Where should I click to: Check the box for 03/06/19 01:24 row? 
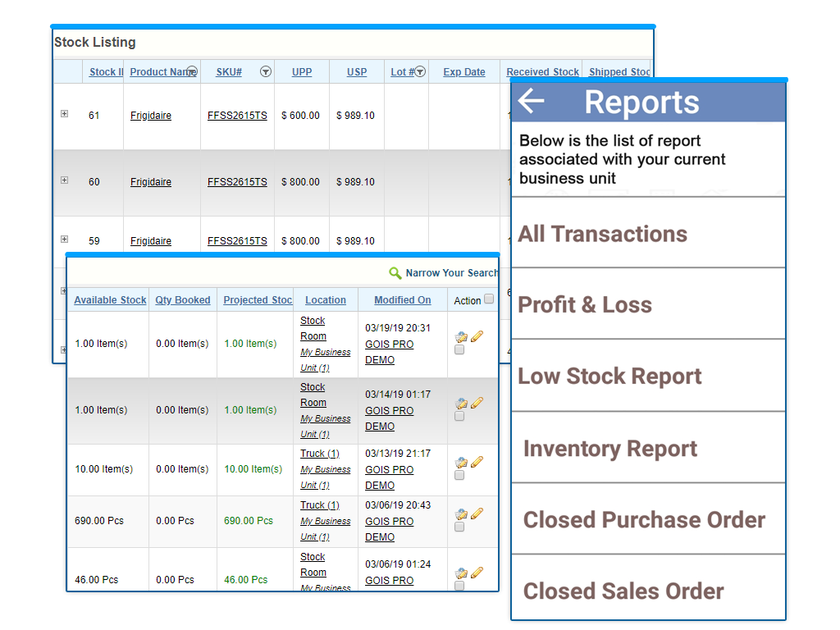coord(459,586)
